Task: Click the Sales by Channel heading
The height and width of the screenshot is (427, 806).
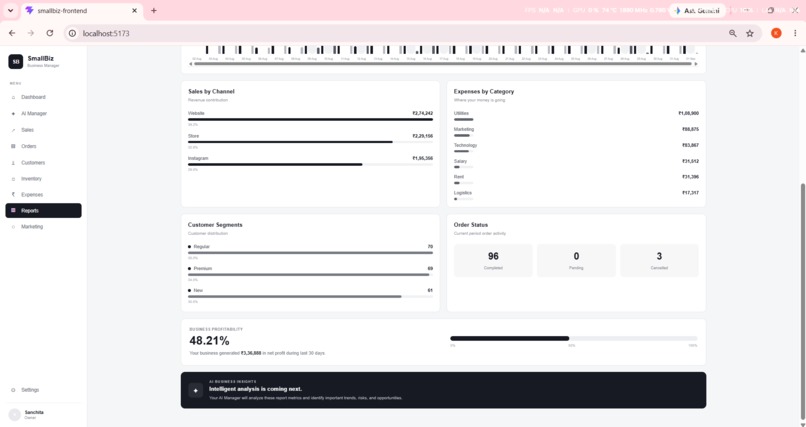Action: pyautogui.click(x=211, y=91)
